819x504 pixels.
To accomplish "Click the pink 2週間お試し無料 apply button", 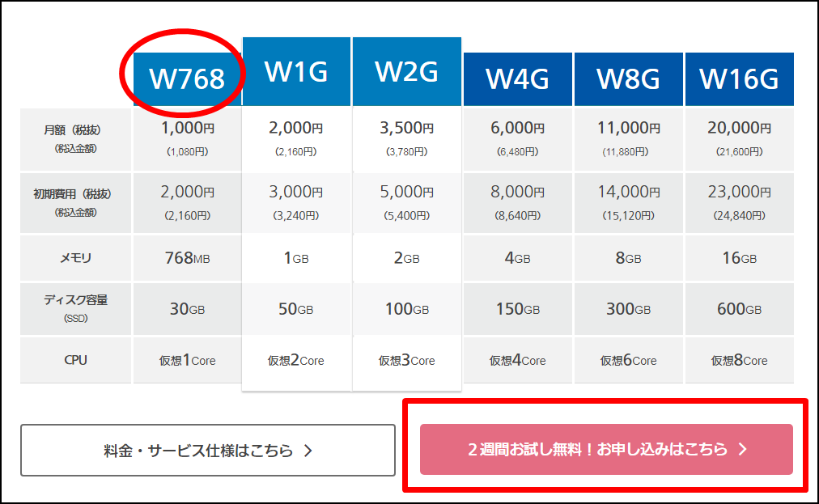I will 605,450.
